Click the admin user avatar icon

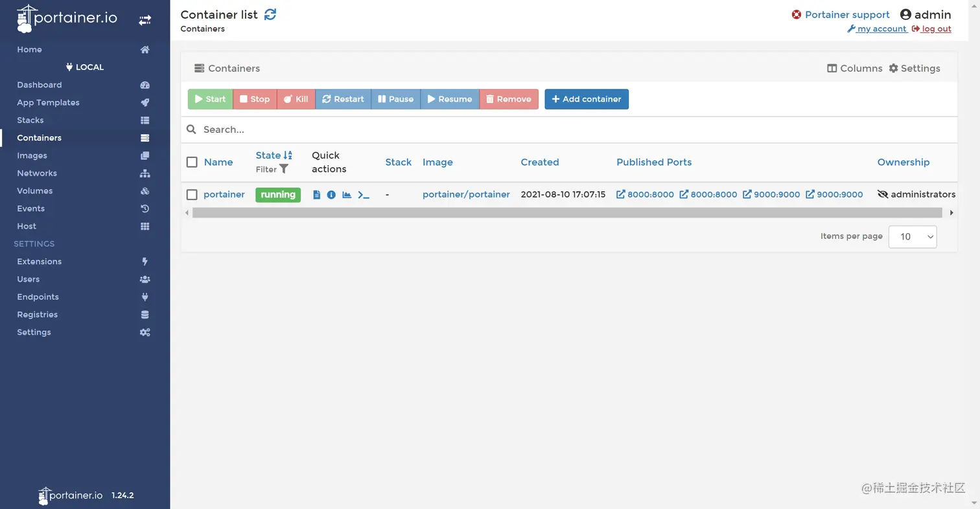[x=905, y=14]
